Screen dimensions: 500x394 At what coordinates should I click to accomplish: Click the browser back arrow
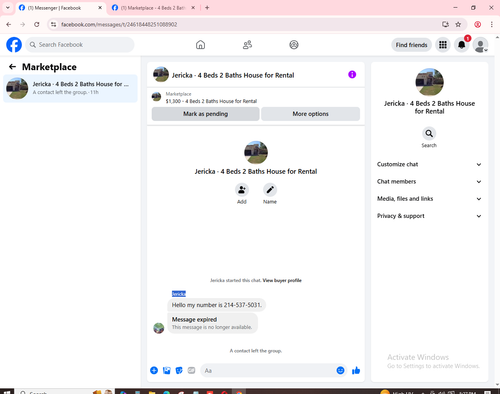pos(9,24)
